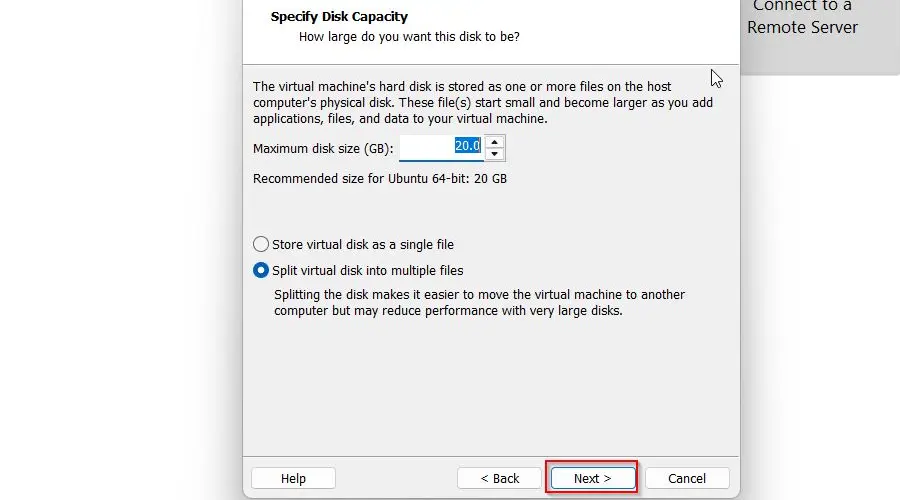Click the highlighted 20.0 value

(467, 146)
